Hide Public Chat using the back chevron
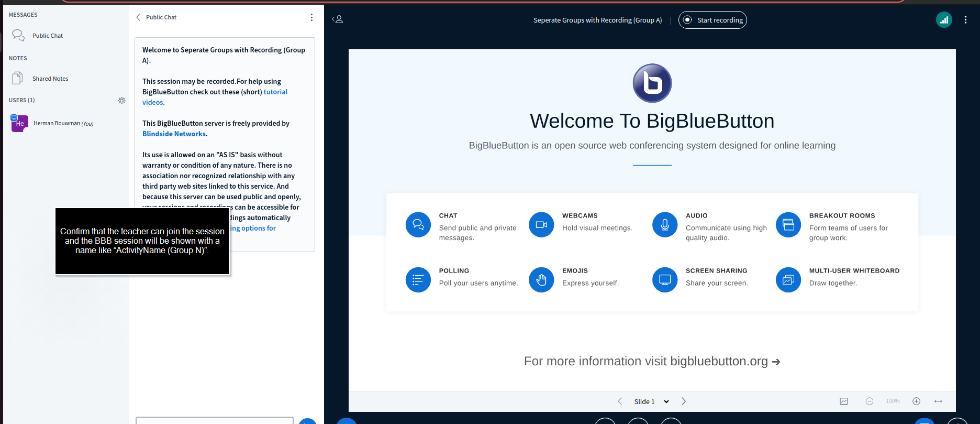980x424 pixels. tap(138, 17)
